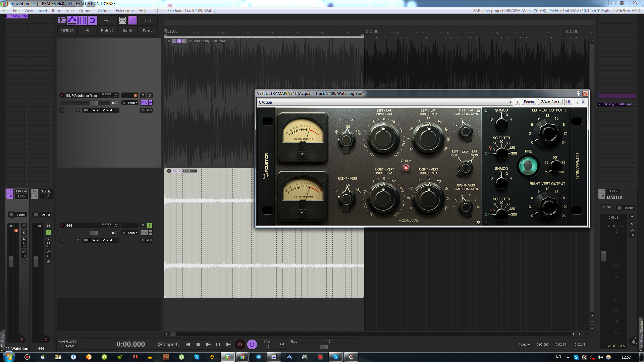The width and height of the screenshot is (644, 362).
Task: Open MIDI input dropdown on track 111
Action: pos(101,240)
